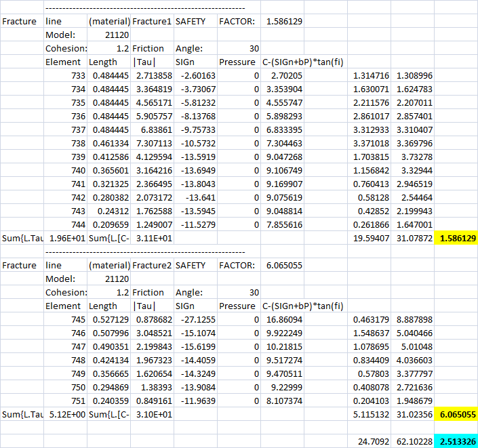Select the total cell showing 24.7092
478x448 pixels.
pyautogui.click(x=369, y=441)
